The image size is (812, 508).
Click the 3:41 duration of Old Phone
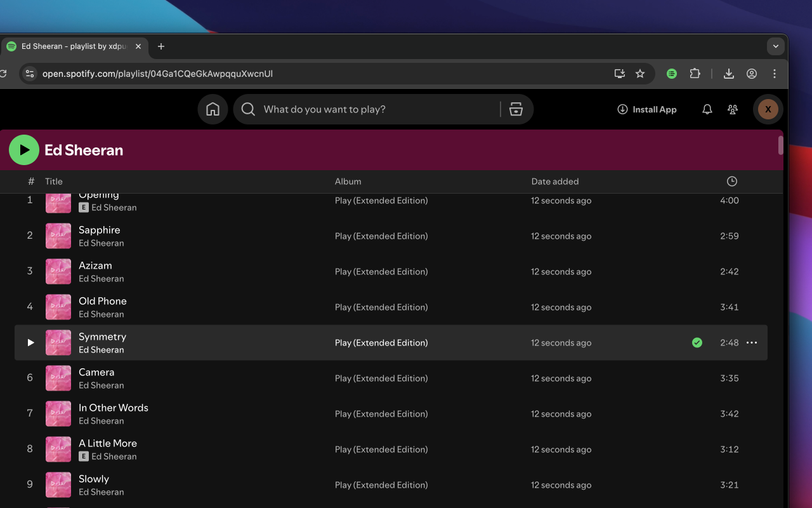coord(730,307)
